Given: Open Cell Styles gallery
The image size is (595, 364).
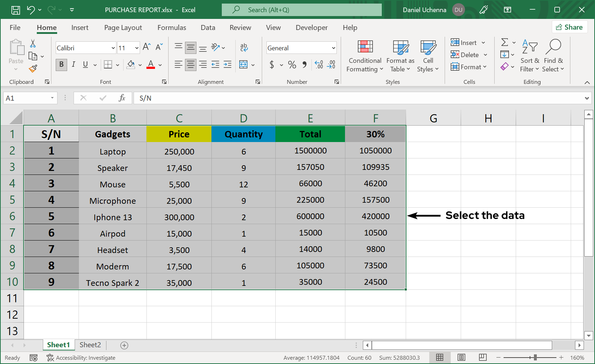Looking at the screenshot, I should coord(427,56).
